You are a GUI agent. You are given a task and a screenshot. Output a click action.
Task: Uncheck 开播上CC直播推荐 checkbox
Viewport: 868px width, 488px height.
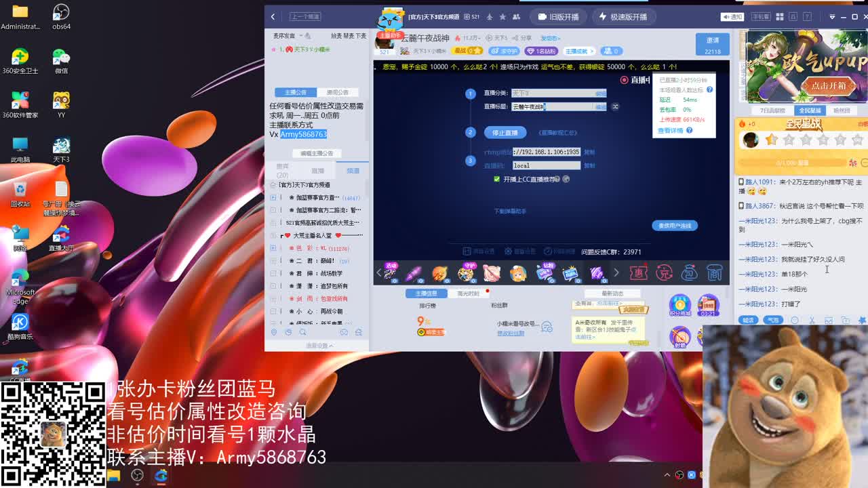pos(498,179)
